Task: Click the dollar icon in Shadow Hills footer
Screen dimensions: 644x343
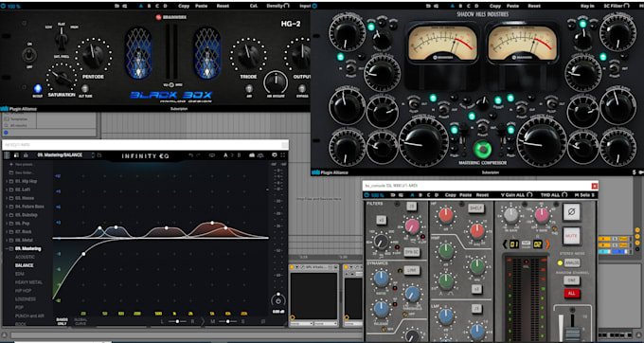Action: (635, 172)
